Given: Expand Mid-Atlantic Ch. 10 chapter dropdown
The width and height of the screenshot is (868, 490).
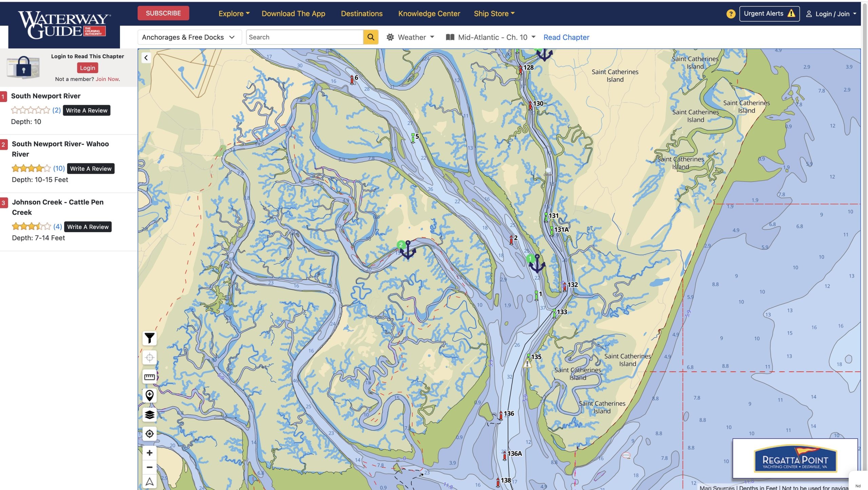Looking at the screenshot, I should tap(491, 37).
